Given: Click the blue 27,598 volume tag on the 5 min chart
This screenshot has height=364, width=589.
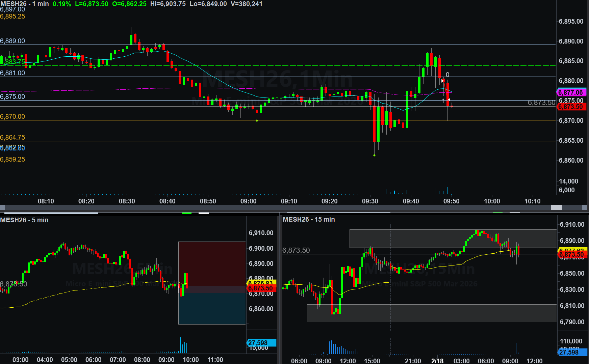Looking at the screenshot, I should pyautogui.click(x=261, y=343).
